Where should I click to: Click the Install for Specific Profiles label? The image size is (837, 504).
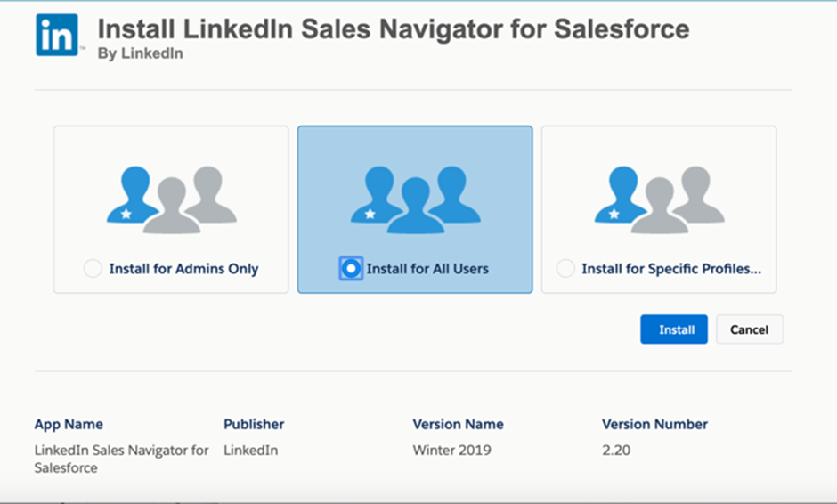click(671, 269)
